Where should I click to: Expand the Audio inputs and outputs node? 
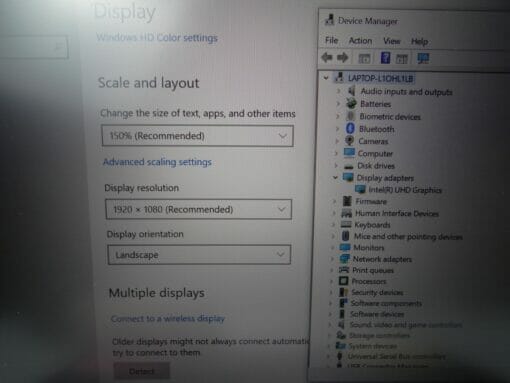point(339,91)
